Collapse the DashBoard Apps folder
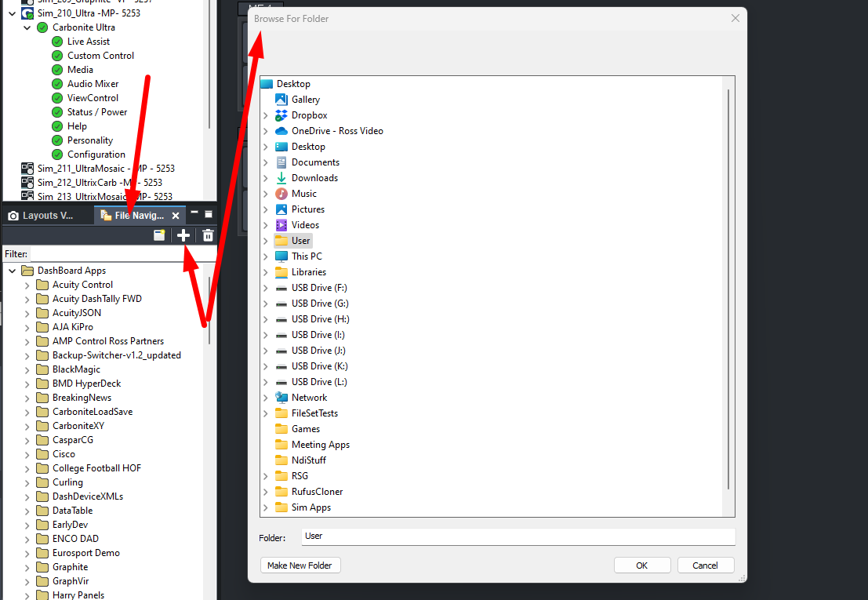Screen dimensions: 868x600 [x=13, y=271]
